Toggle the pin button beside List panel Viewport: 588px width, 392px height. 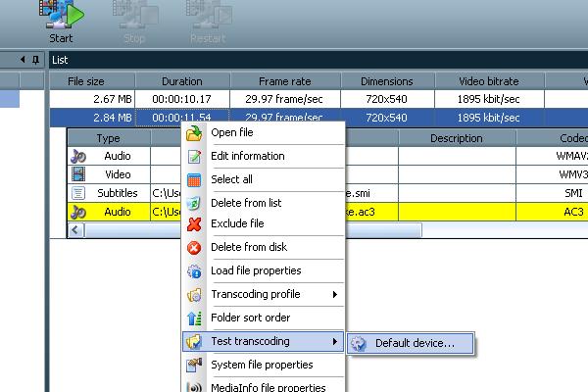[x=36, y=60]
